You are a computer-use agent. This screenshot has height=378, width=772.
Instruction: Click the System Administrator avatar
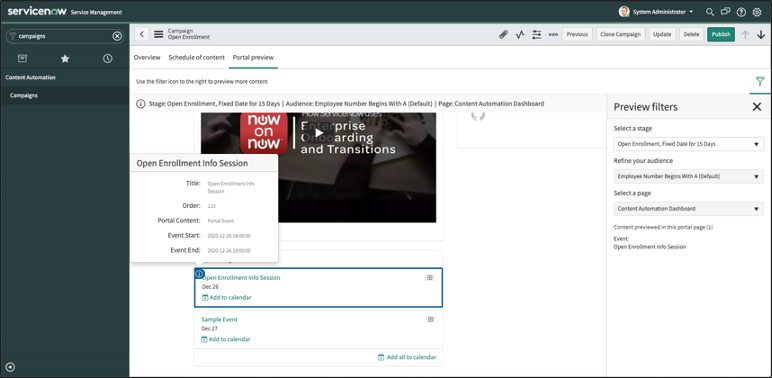(x=624, y=12)
